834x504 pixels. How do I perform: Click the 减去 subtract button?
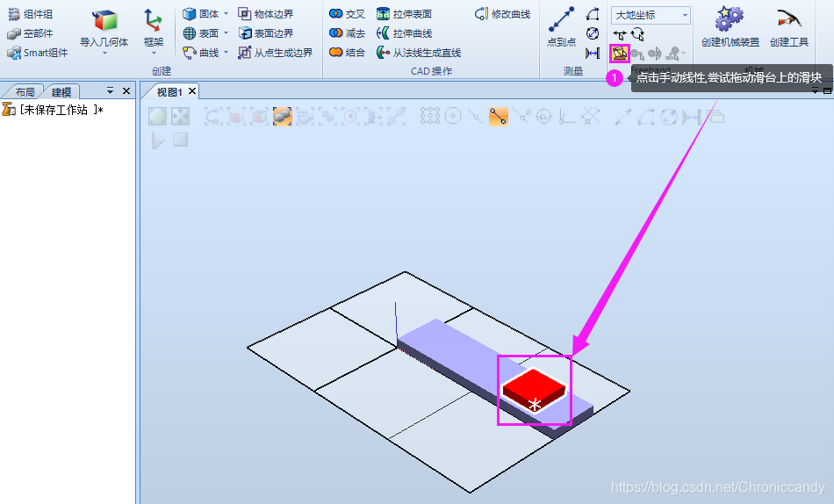347,33
